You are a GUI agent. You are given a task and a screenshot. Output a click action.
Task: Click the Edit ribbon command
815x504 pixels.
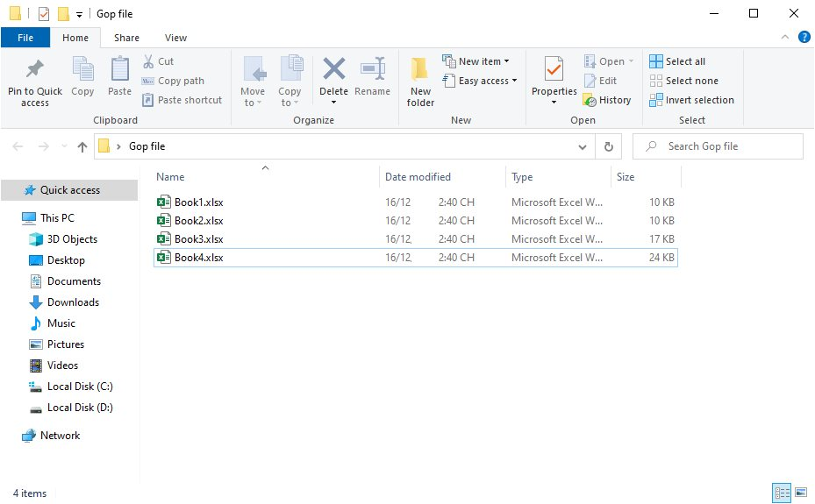click(x=600, y=81)
